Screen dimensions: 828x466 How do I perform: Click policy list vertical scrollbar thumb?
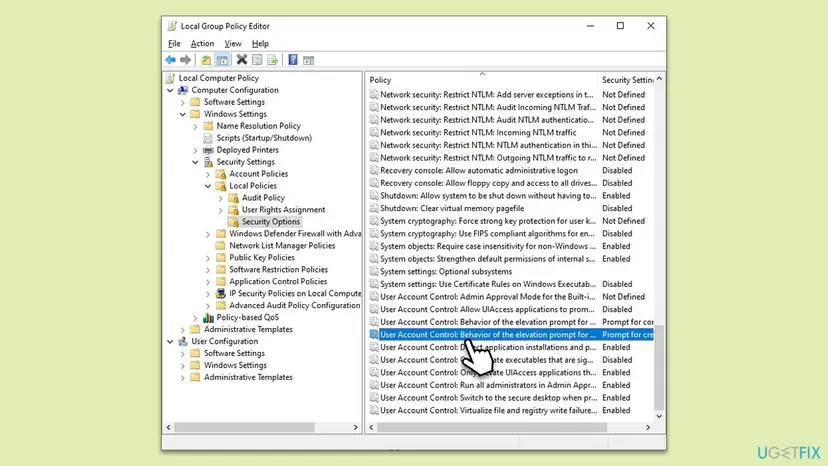659,368
